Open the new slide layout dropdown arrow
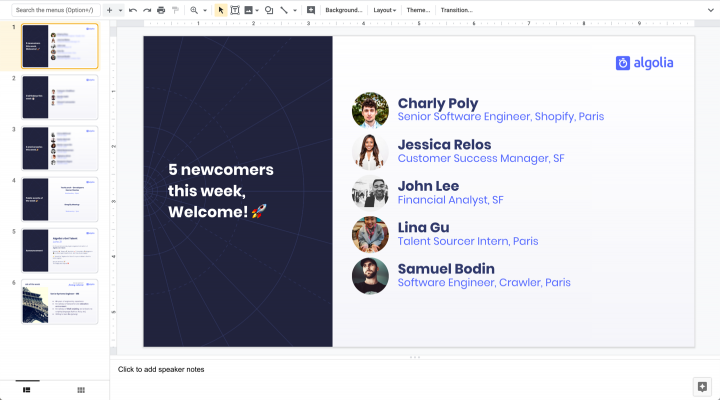 point(120,10)
